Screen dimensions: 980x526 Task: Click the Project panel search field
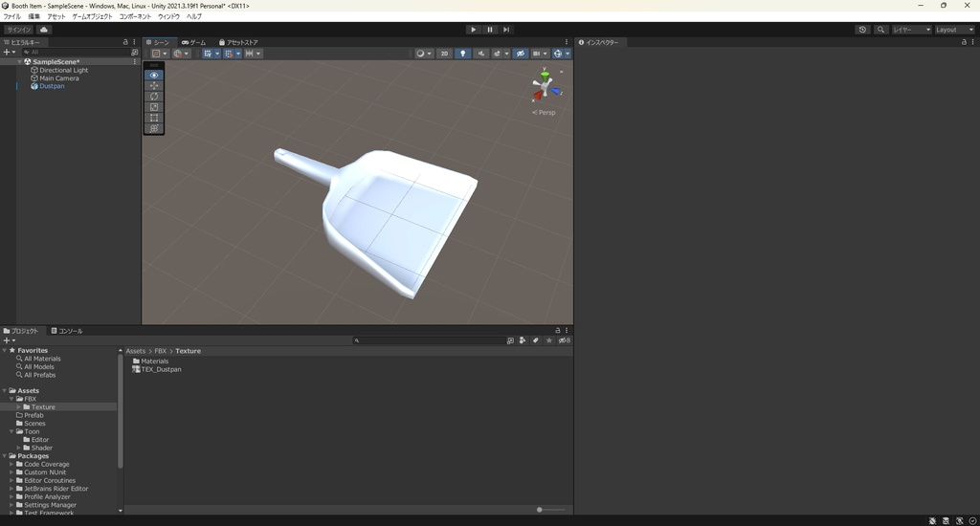click(429, 340)
